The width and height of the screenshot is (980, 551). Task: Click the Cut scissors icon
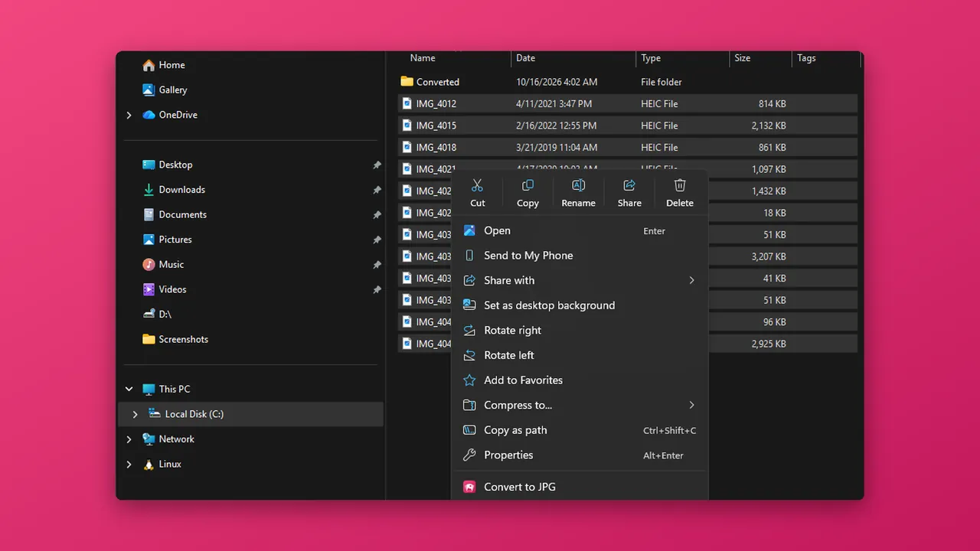[477, 185]
